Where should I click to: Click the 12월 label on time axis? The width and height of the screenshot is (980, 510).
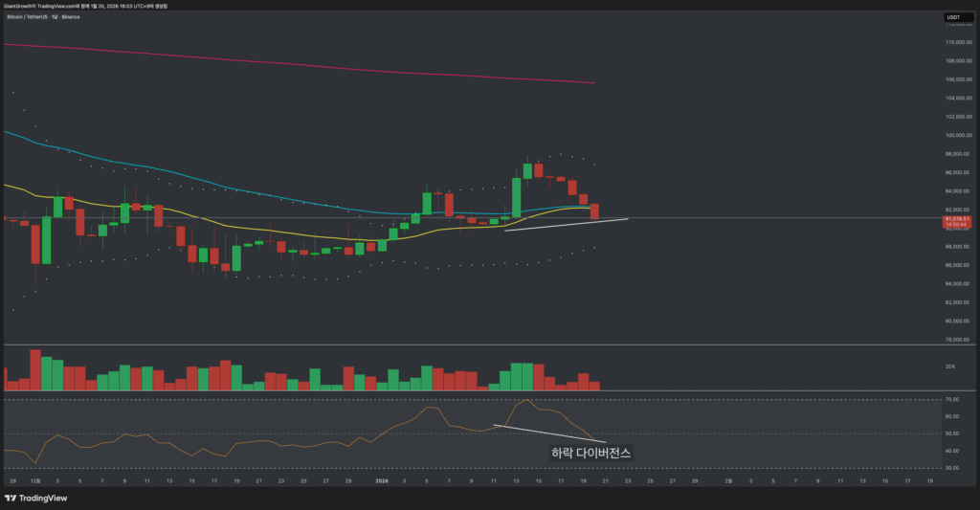35,480
